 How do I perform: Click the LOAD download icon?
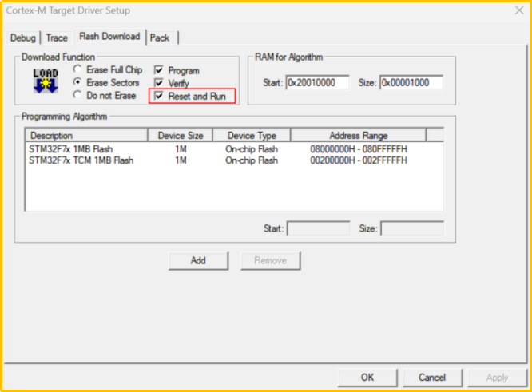(45, 82)
